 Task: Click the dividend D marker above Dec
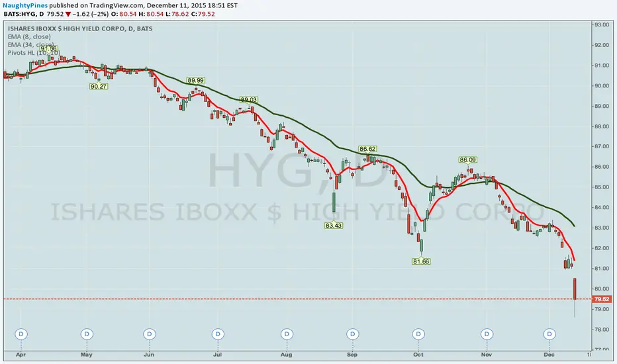tap(549, 334)
